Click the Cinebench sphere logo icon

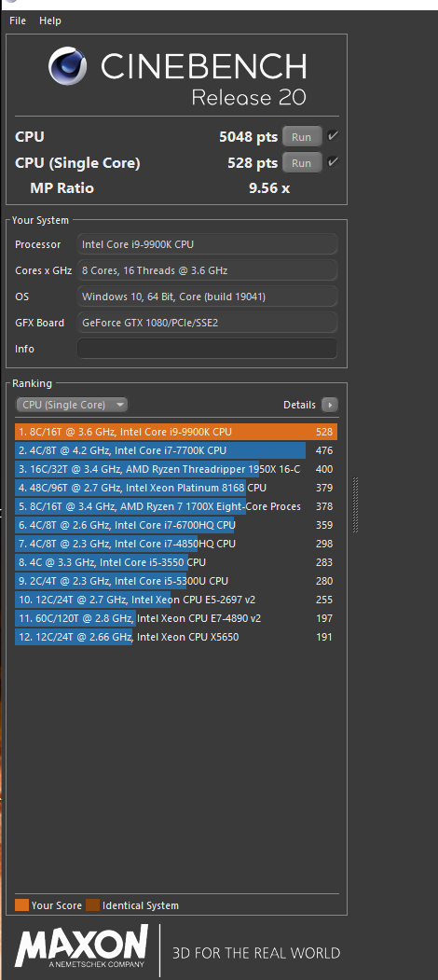point(67,65)
